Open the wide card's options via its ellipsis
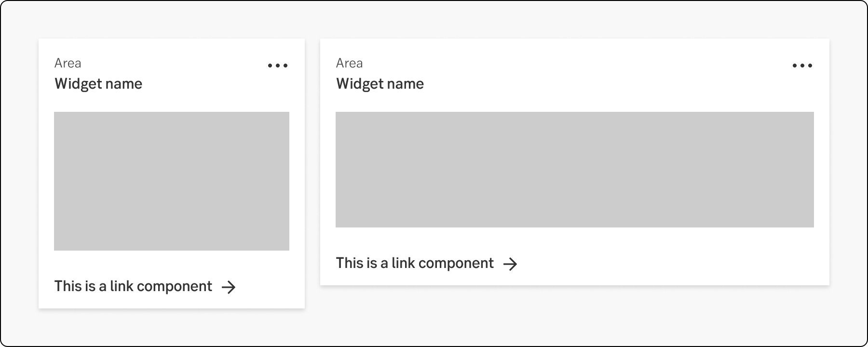Screen dimensions: 868x347 (802, 65)
